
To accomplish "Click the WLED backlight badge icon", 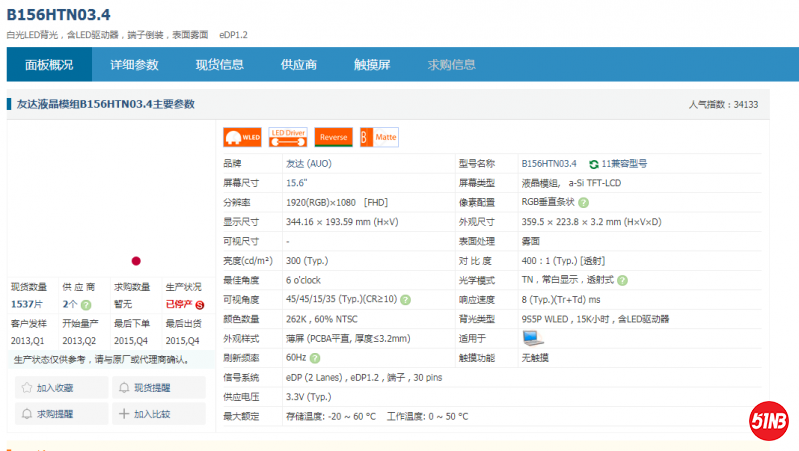I will click(240, 137).
